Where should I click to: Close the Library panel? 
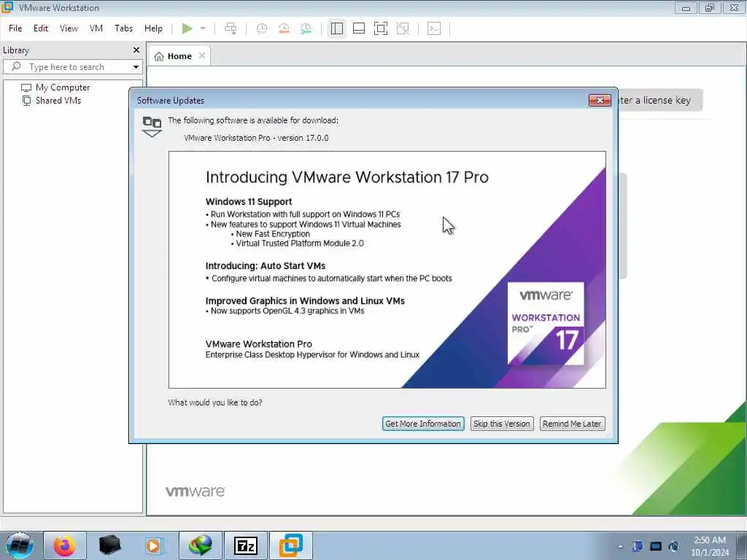(136, 50)
